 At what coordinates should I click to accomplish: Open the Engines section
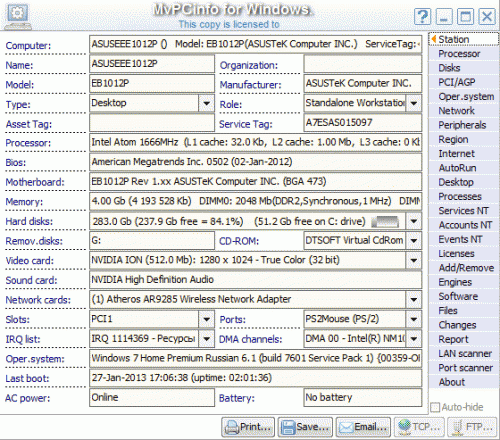point(464,282)
